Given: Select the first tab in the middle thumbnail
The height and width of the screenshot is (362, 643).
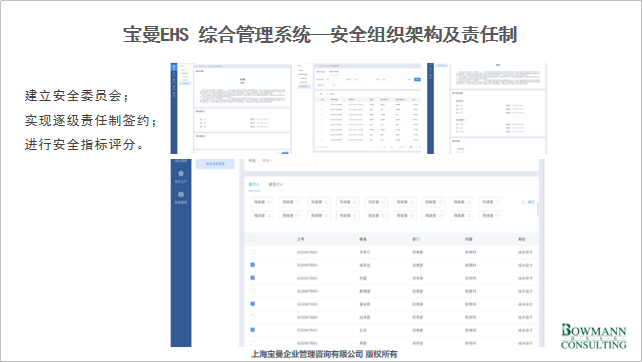Looking at the screenshot, I should coord(320,72).
